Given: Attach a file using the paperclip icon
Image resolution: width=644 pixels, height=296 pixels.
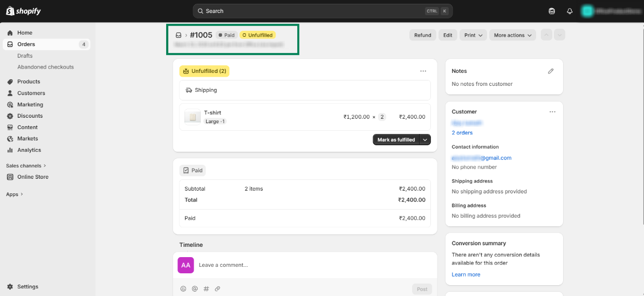Looking at the screenshot, I should click(217, 289).
